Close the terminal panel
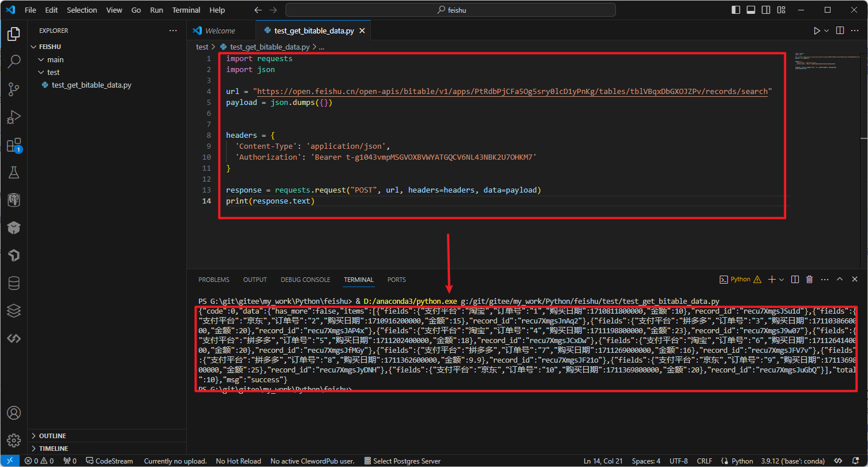868x467 pixels. point(854,279)
